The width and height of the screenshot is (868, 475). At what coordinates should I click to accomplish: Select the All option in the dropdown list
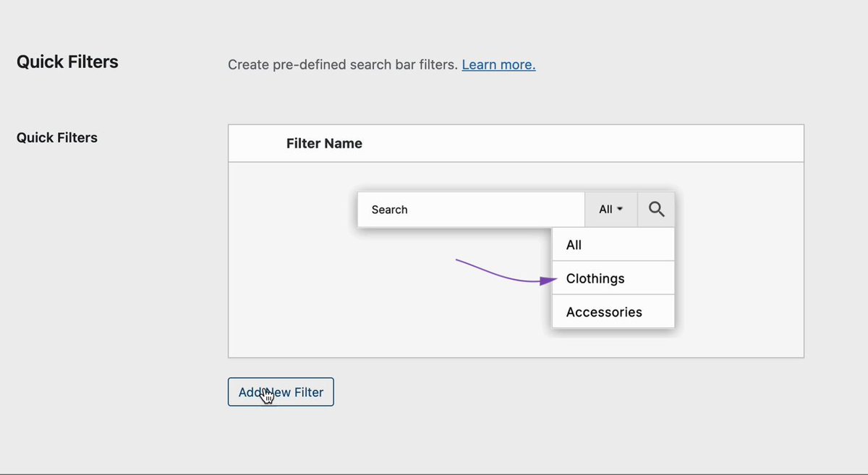613,244
